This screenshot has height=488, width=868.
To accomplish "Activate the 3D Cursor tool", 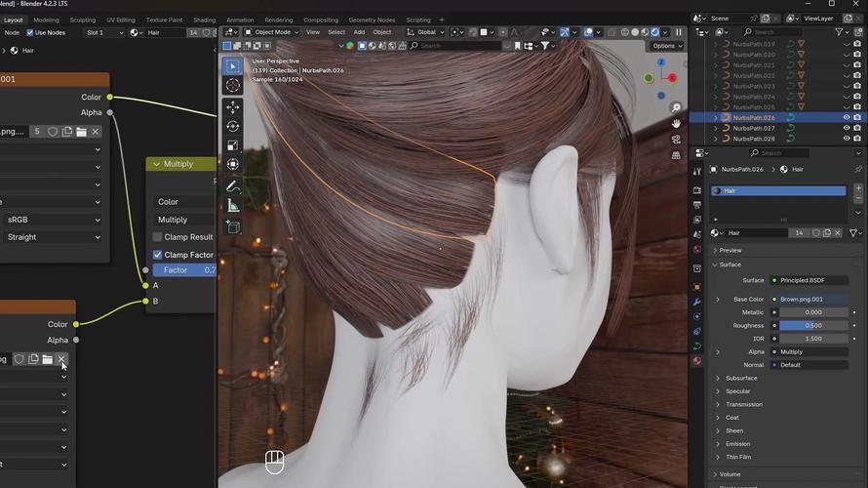I will click(x=232, y=85).
